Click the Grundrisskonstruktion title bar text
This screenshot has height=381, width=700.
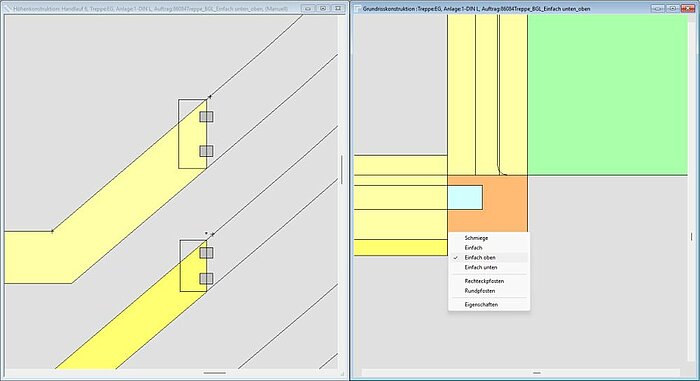click(x=476, y=8)
